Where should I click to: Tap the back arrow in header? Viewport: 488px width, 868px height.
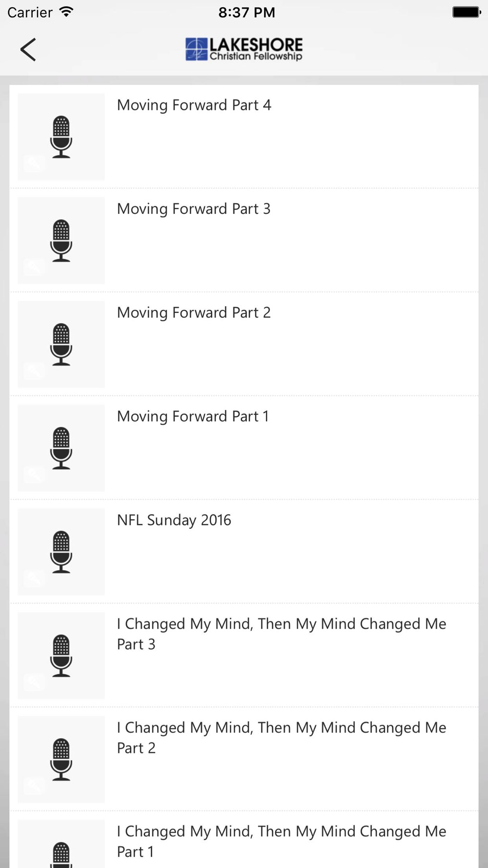tap(28, 49)
